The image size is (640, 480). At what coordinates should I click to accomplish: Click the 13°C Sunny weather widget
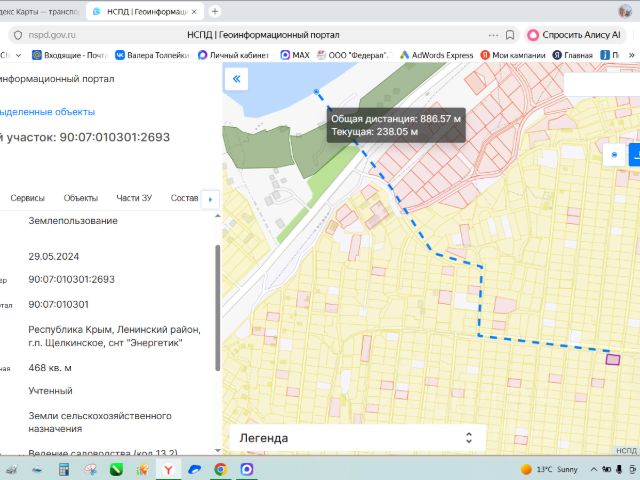click(549, 469)
